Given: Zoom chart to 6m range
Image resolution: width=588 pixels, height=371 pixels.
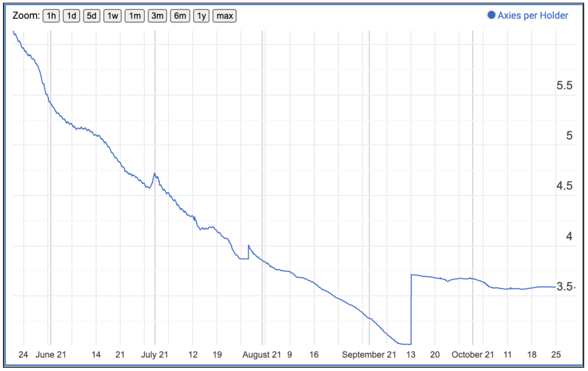Looking at the screenshot, I should pos(180,16).
